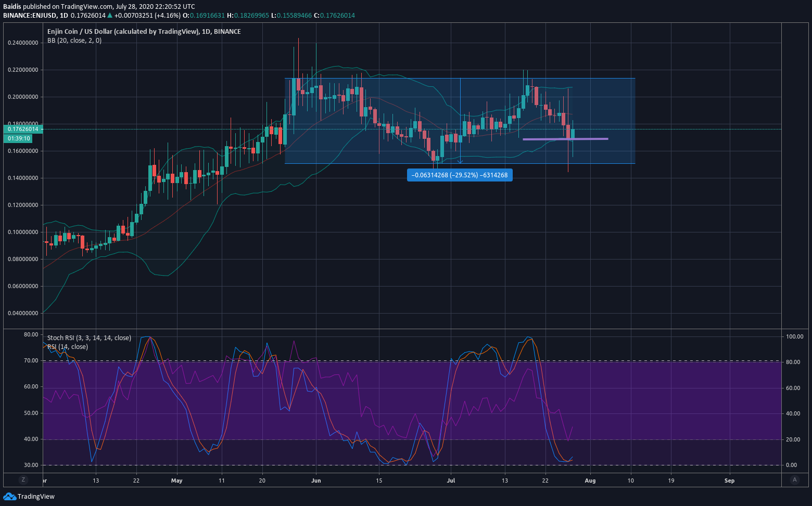Click the 0.08000000 price axis label
Image resolution: width=812 pixels, height=506 pixels.
coord(23,260)
